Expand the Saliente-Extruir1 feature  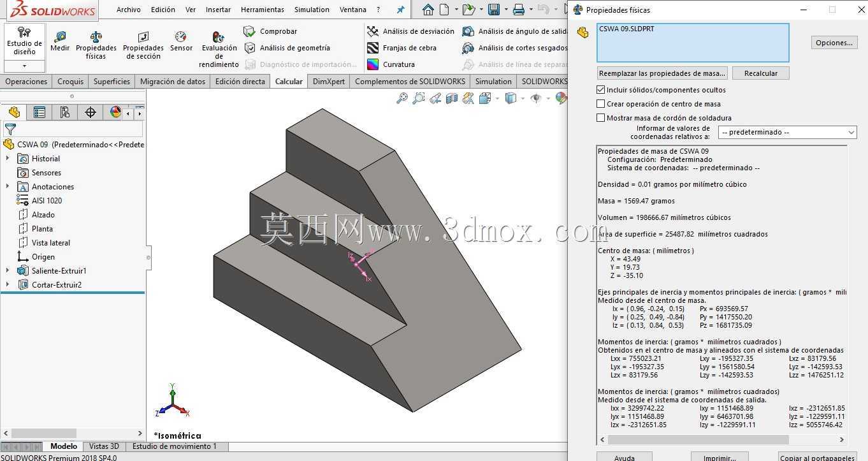click(8, 271)
